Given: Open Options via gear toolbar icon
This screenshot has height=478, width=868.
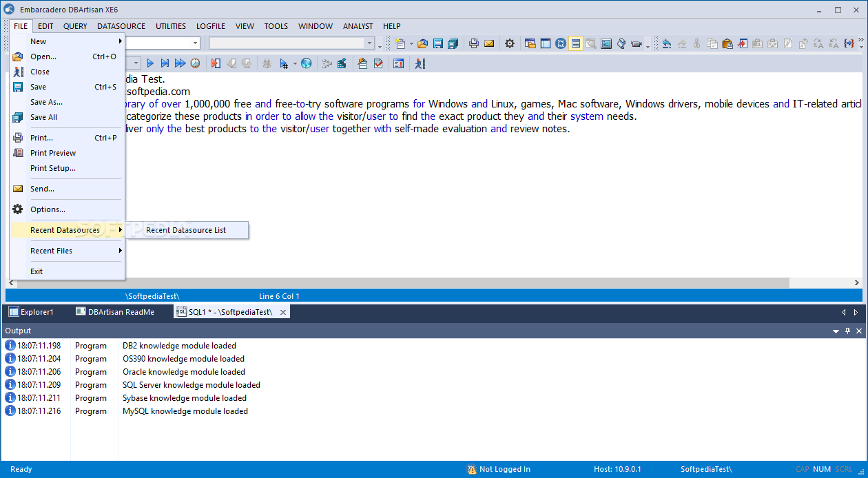Looking at the screenshot, I should (510, 43).
